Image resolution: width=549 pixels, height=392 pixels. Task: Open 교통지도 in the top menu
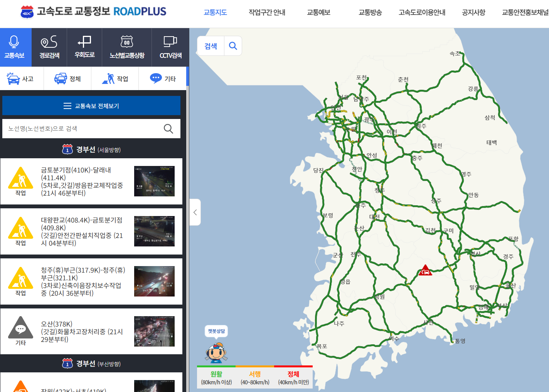pyautogui.click(x=215, y=12)
